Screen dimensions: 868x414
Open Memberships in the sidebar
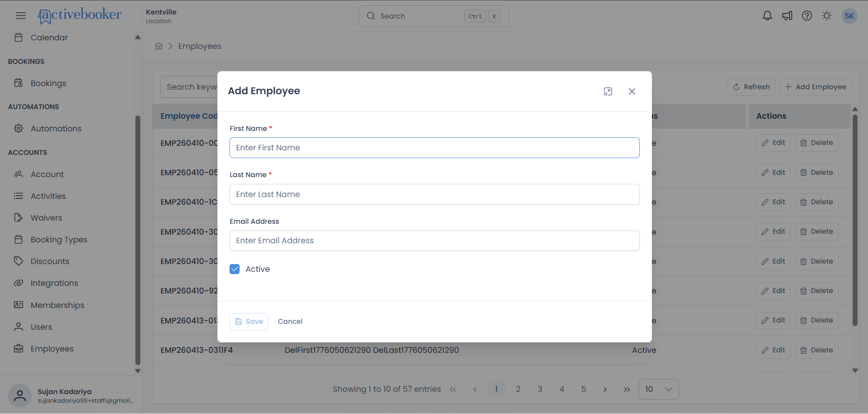(58, 305)
